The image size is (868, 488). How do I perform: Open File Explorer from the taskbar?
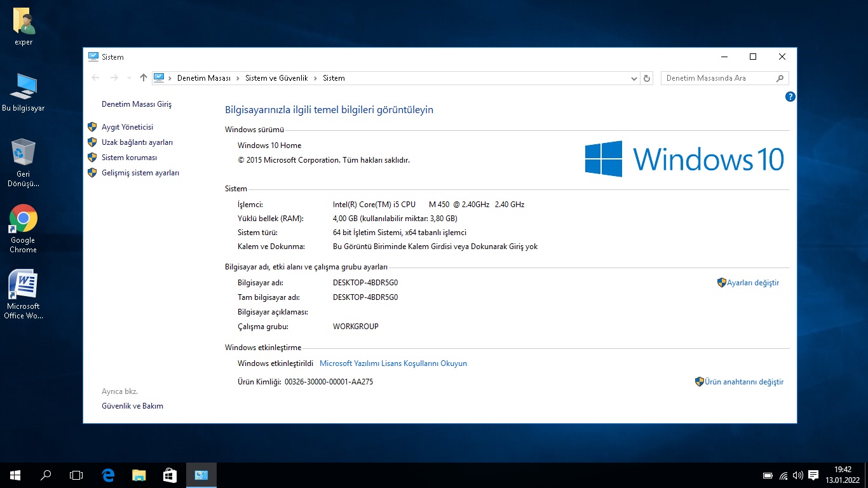139,475
